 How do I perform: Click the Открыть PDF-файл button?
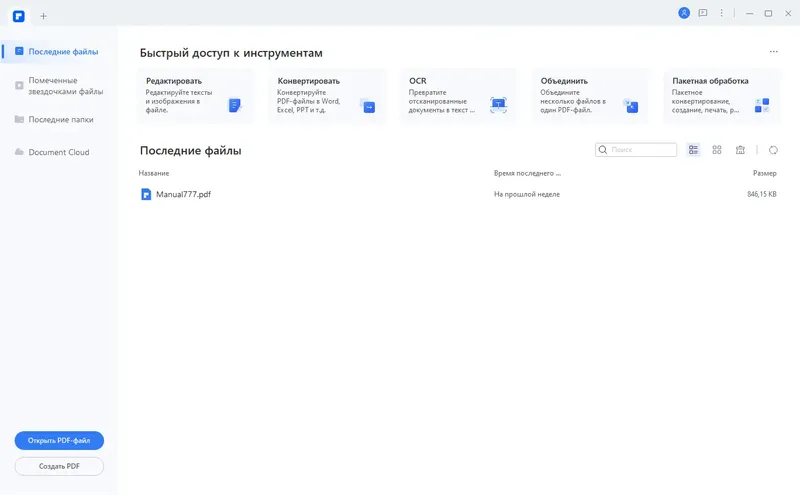59,440
